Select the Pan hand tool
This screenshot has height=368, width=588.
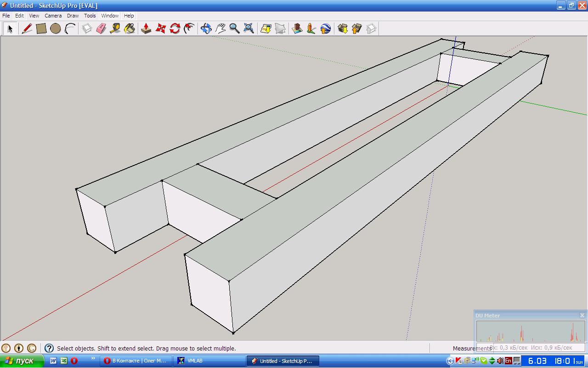coord(220,29)
